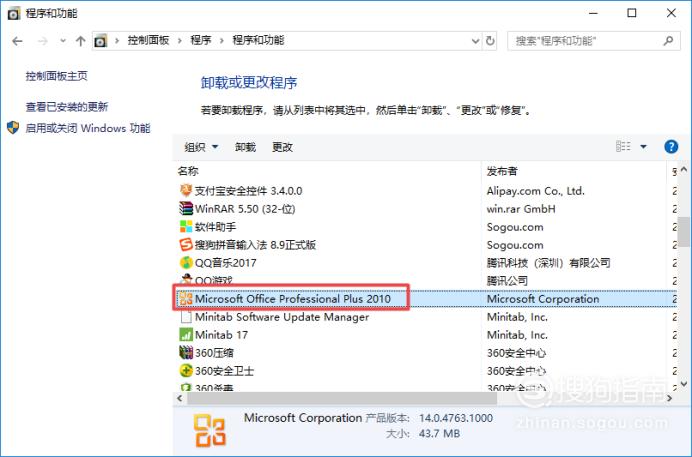This screenshot has width=692, height=457.
Task: Go up one folder level arrow
Action: point(80,41)
